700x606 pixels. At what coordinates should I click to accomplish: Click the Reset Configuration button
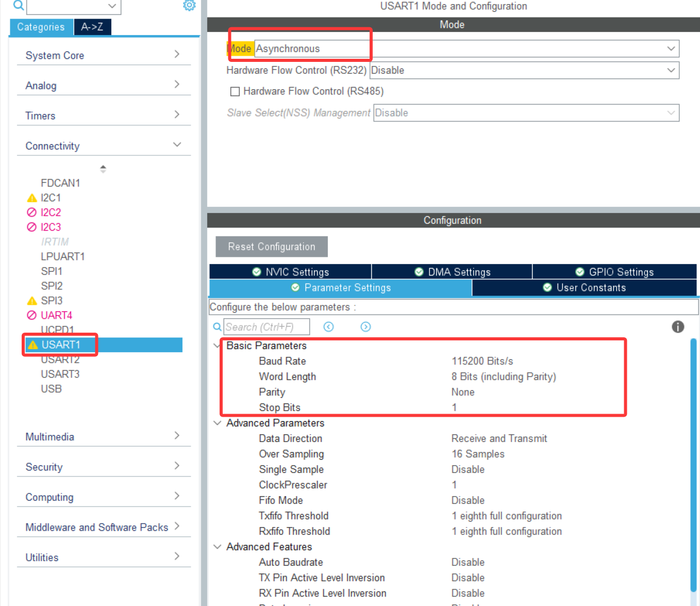[272, 247]
